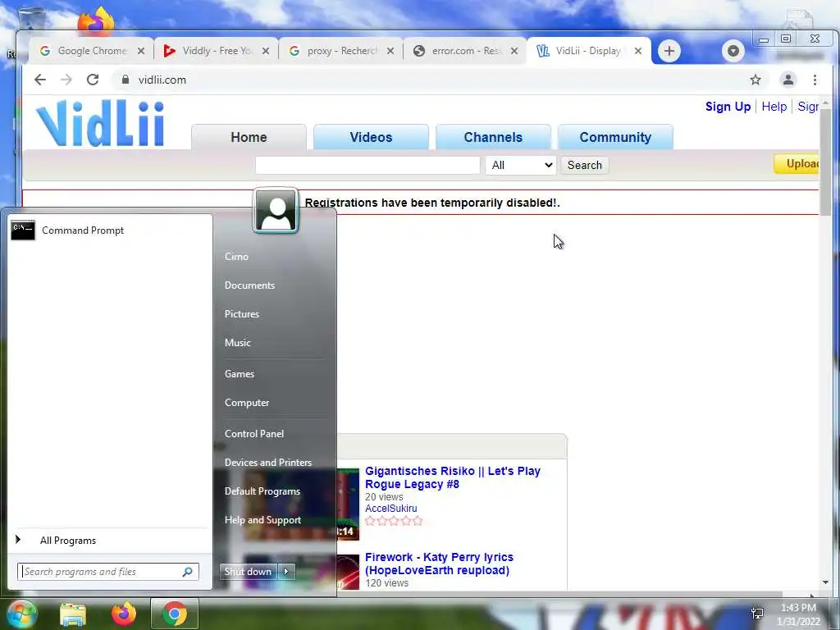Open File Explorer from the taskbar
The image size is (840, 630).
(73, 614)
